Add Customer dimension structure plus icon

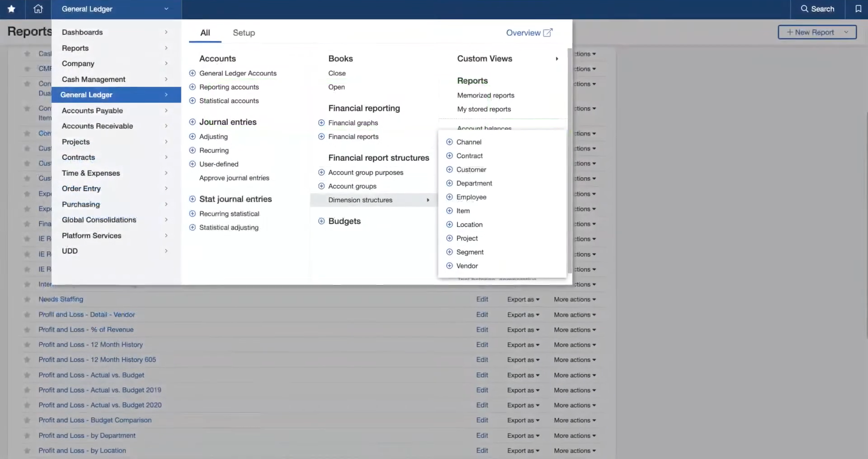click(449, 170)
